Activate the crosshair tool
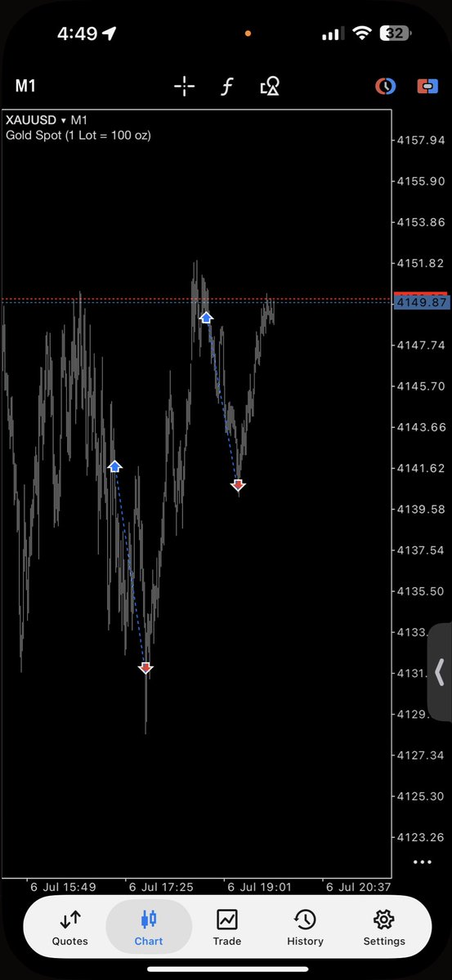The image size is (452, 980). coord(185,87)
